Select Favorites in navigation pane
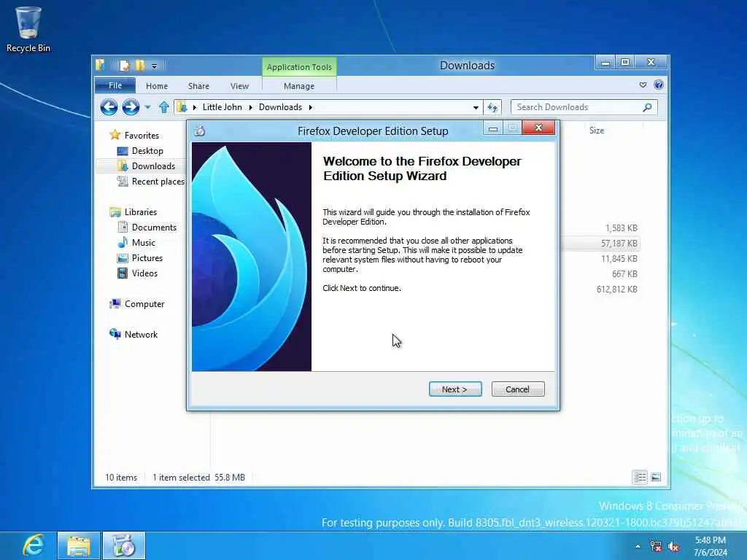747x560 pixels. 141,135
